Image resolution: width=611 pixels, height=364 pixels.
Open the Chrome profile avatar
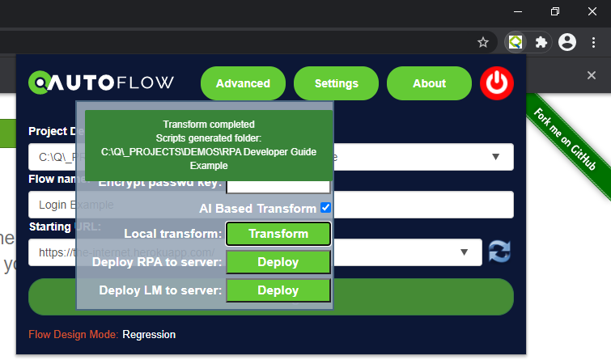tap(567, 42)
